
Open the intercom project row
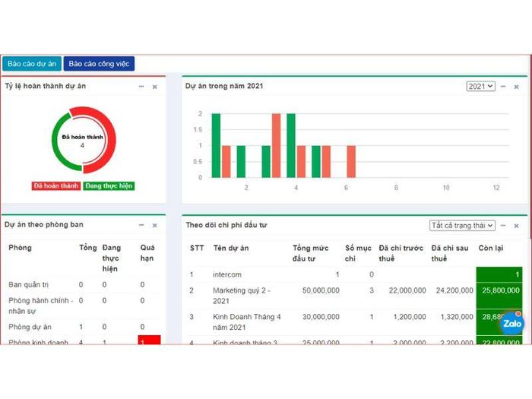point(226,274)
